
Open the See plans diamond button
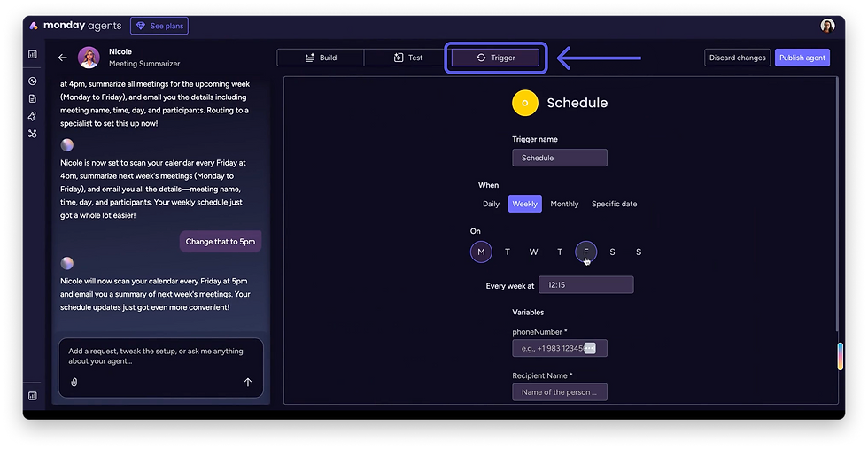(159, 26)
